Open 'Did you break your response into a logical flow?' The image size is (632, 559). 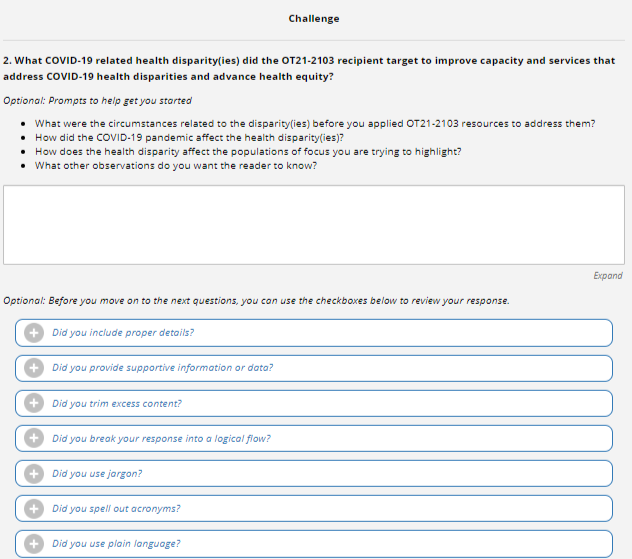161,438
